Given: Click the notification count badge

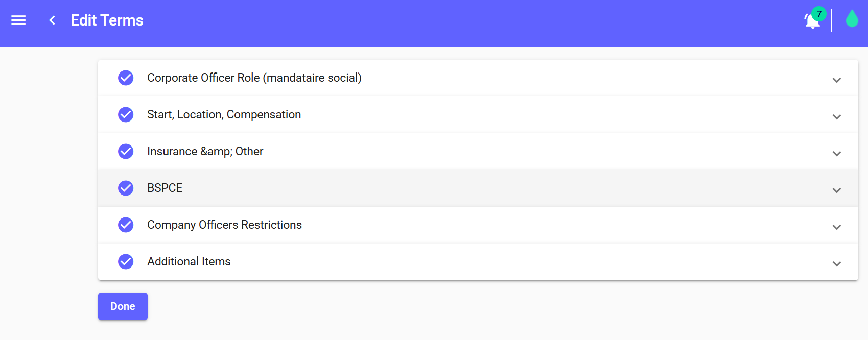Looking at the screenshot, I should pyautogui.click(x=819, y=14).
